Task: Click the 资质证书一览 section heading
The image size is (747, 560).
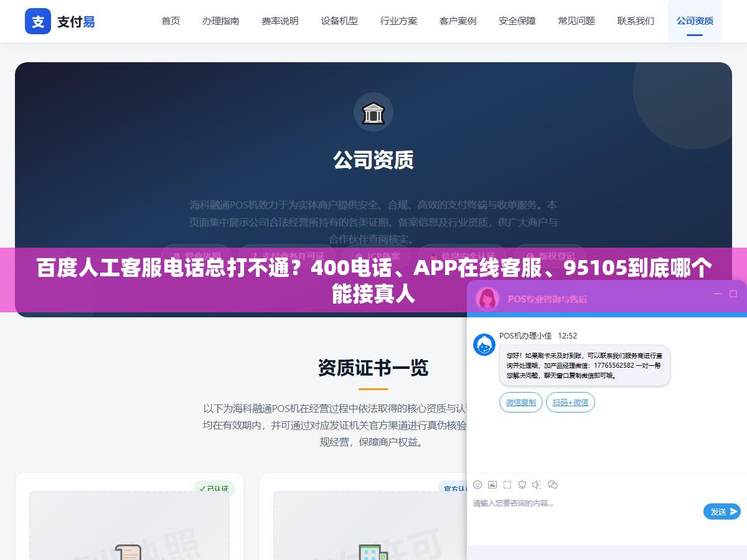Action: [x=374, y=368]
